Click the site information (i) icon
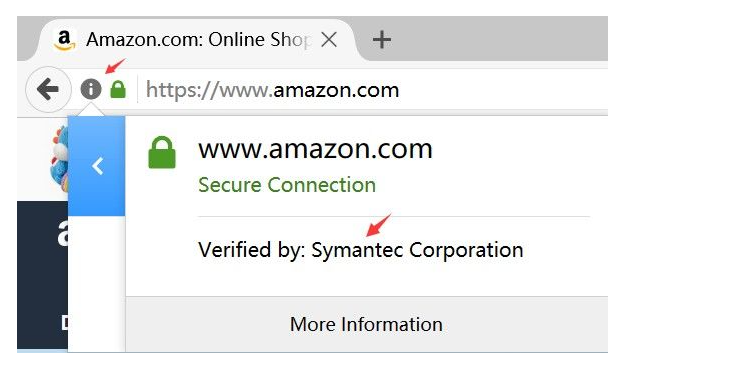The height and width of the screenshot is (373, 747). (x=91, y=89)
